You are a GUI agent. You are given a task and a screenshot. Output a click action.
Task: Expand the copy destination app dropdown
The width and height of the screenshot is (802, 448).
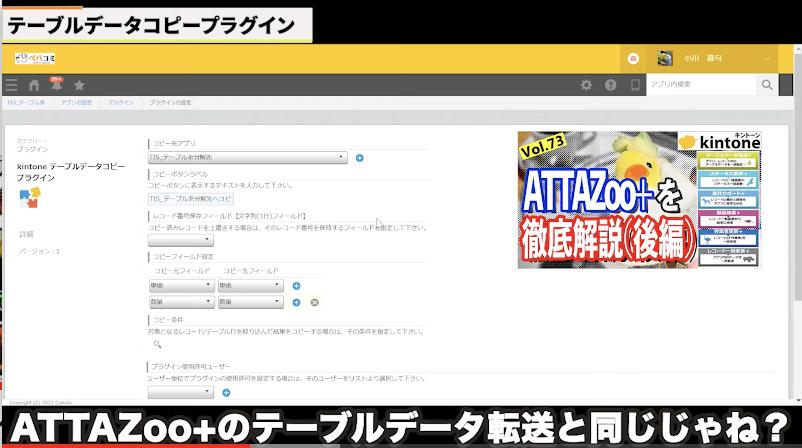pos(247,158)
